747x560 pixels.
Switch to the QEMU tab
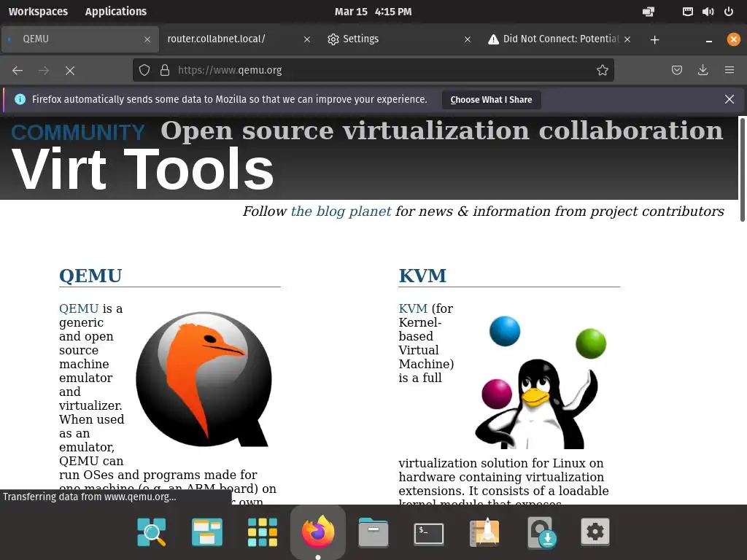point(80,39)
